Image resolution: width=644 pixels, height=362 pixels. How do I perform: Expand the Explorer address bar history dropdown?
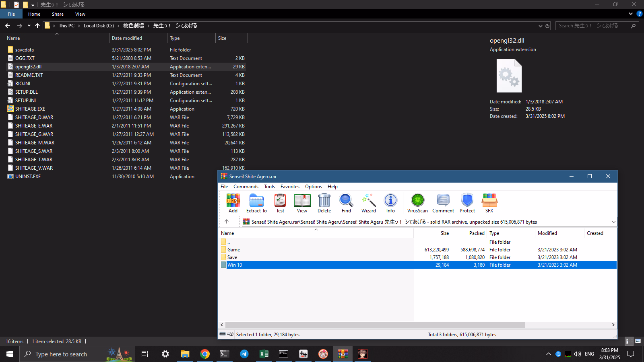(x=540, y=26)
